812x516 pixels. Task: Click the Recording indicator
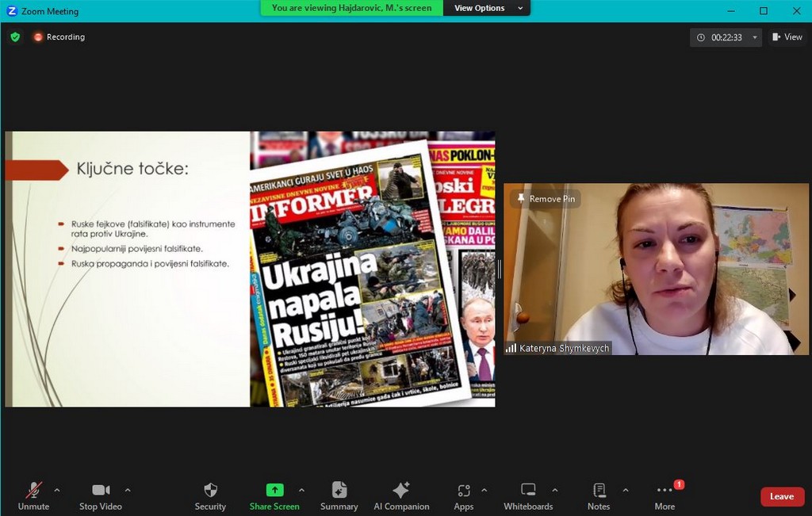pyautogui.click(x=59, y=37)
